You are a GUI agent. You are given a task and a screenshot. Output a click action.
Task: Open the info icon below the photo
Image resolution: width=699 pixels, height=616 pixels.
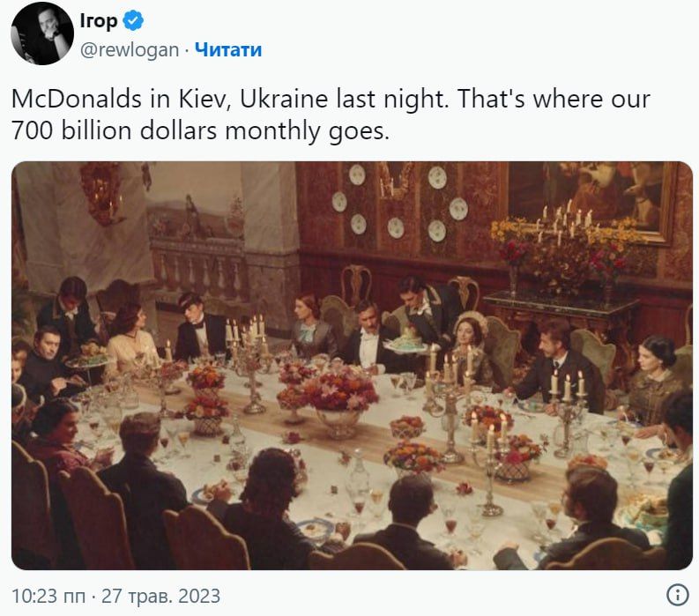(676, 594)
